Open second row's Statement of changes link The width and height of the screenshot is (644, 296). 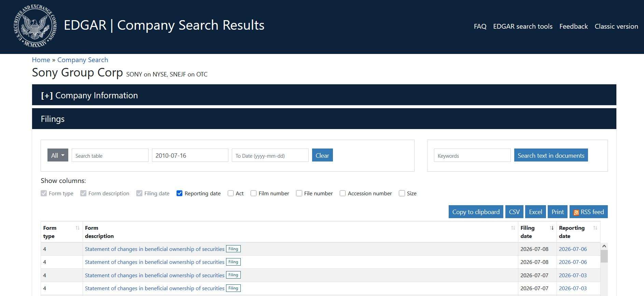click(x=155, y=262)
